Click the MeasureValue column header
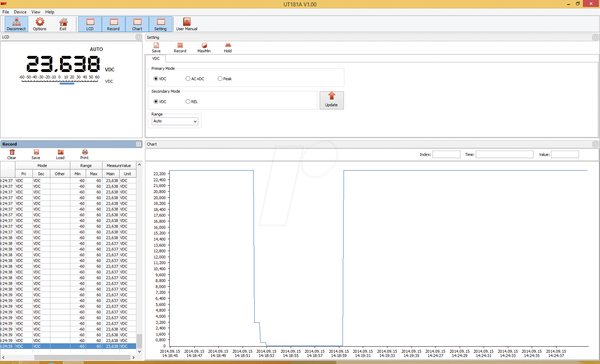The image size is (600, 364). 119,165
